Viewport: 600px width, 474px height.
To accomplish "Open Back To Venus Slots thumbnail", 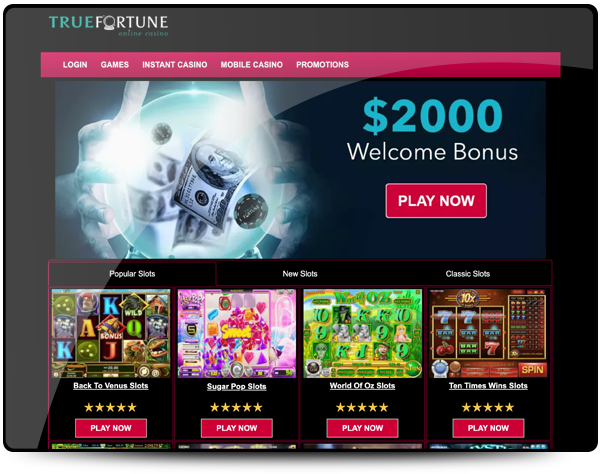I will tap(111, 334).
